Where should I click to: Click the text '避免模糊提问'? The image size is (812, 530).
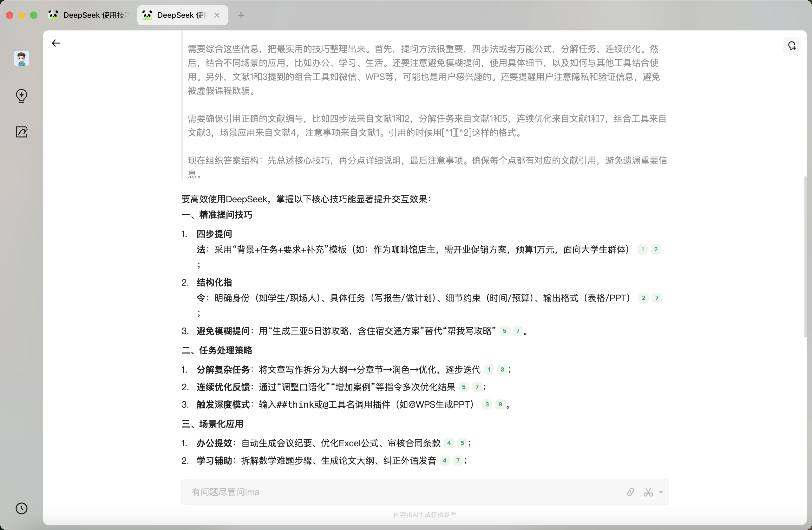[223, 331]
